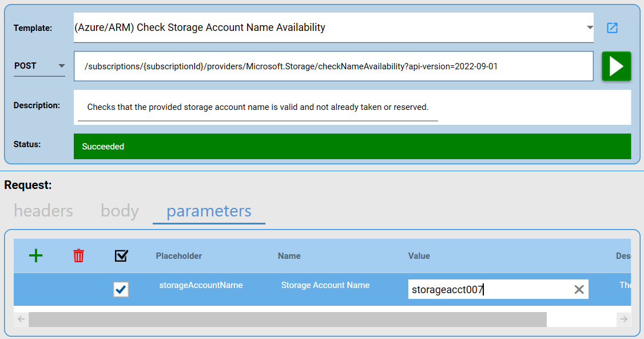The image size is (644, 339).
Task: Toggle the select-all parameters checkbox in header
Action: click(x=121, y=256)
